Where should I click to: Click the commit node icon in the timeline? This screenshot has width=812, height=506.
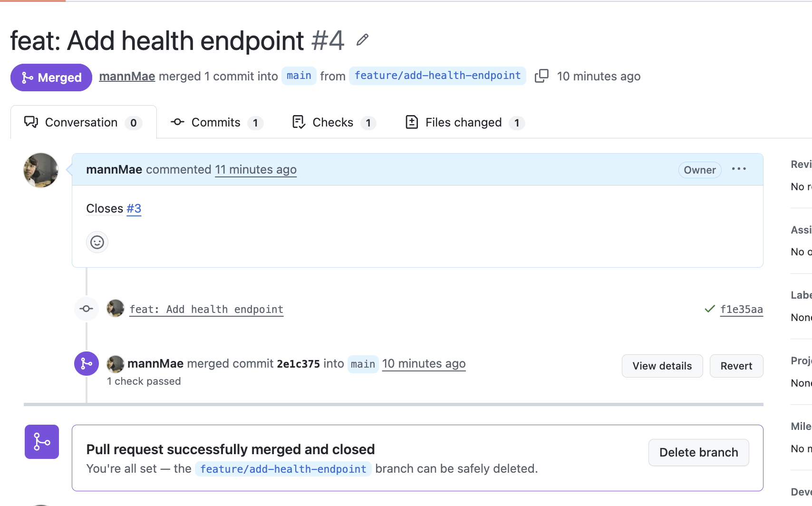[x=87, y=309]
